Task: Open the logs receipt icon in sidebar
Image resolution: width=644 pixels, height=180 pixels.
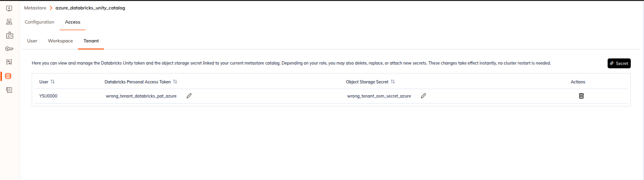Action: (9, 90)
